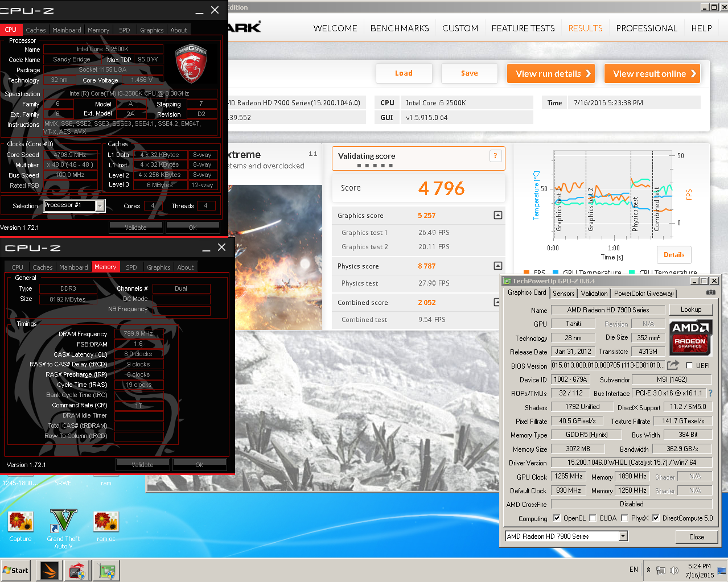Collapse the Combined score section
This screenshot has height=582, width=728.
point(497,302)
